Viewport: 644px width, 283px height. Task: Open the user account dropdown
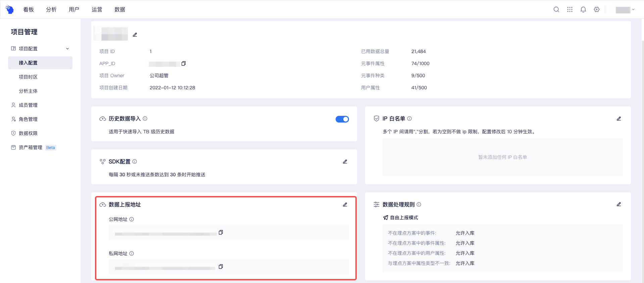[x=625, y=10]
